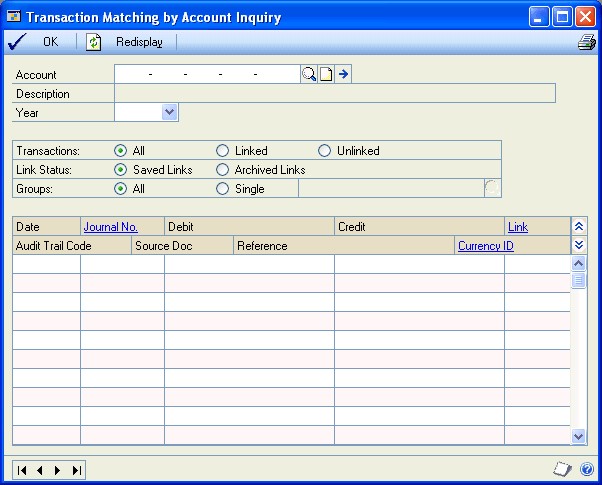Click the Reference column header
Screen dimensions: 602x485
(344, 245)
